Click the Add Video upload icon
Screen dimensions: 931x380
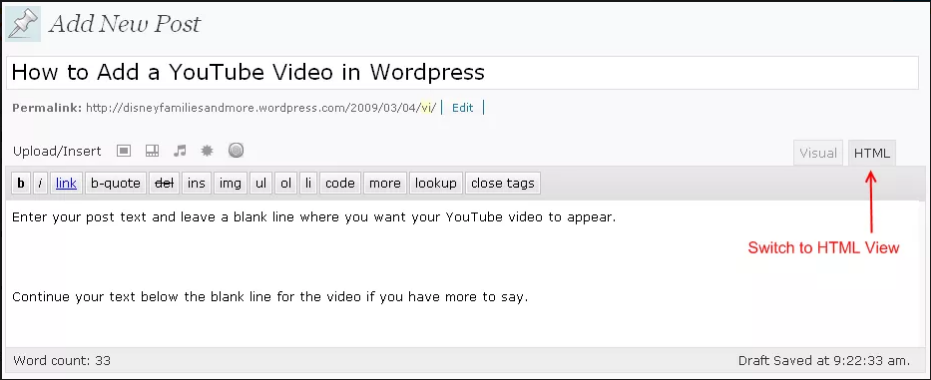point(153,151)
